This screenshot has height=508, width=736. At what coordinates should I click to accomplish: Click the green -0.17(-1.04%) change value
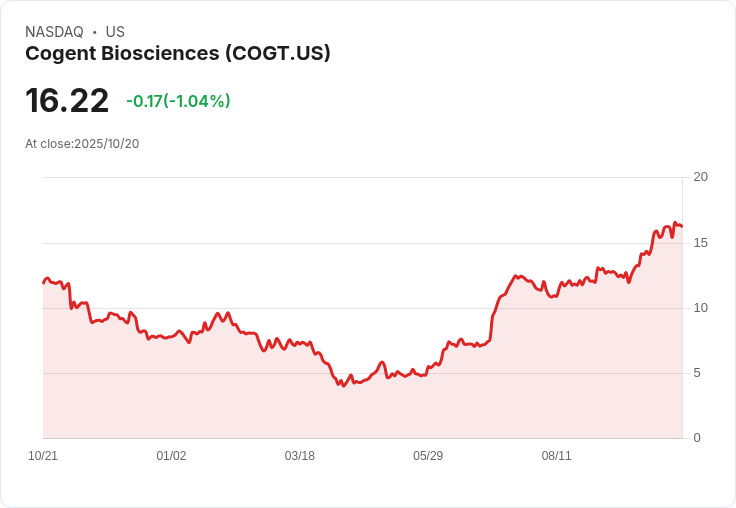pyautogui.click(x=178, y=101)
